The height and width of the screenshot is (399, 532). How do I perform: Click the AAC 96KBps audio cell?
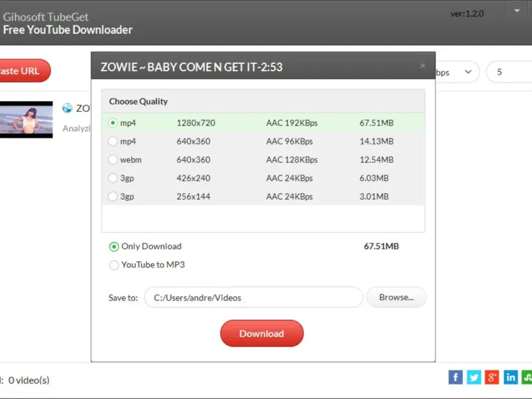[x=289, y=141]
